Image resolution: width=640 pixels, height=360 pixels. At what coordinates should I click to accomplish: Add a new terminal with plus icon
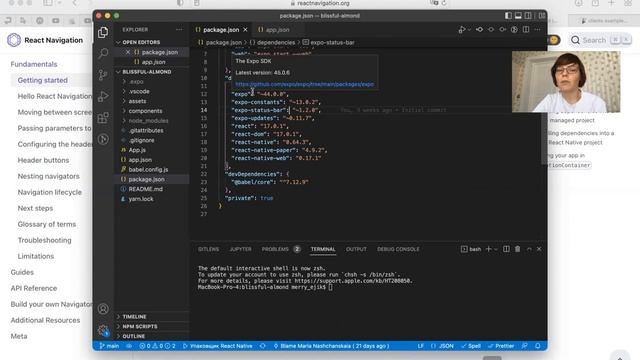[x=488, y=249]
